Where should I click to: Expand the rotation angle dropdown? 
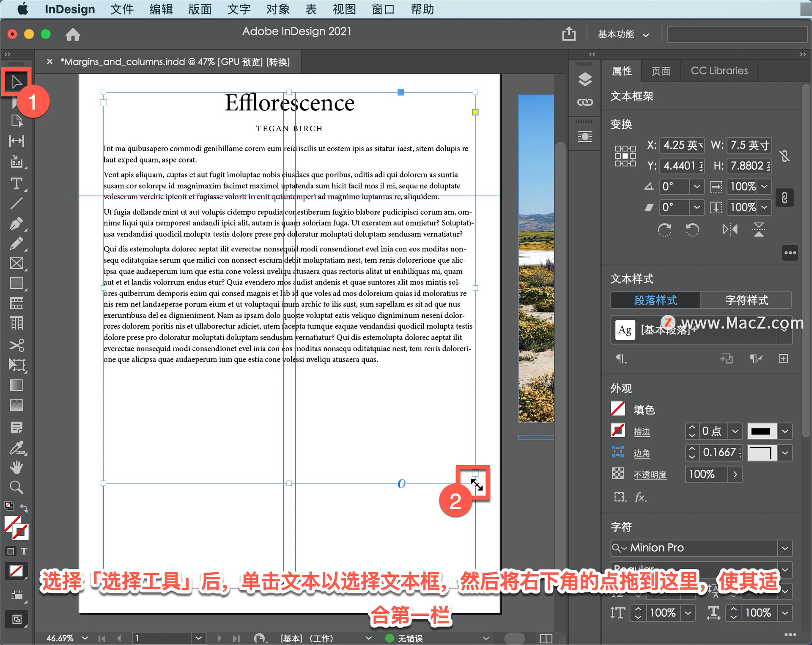697,186
